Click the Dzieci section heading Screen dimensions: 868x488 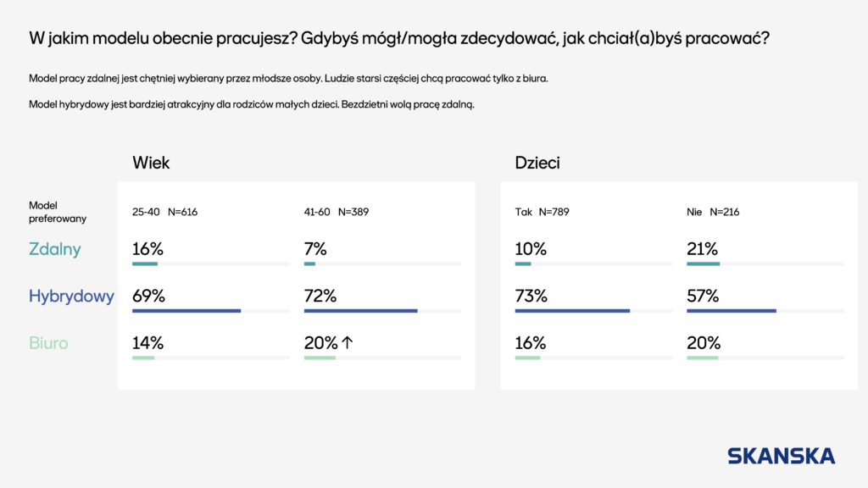pos(537,163)
